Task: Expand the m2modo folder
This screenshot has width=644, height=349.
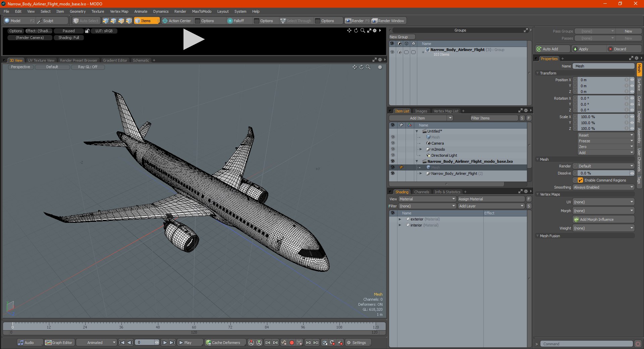Action: [421, 149]
